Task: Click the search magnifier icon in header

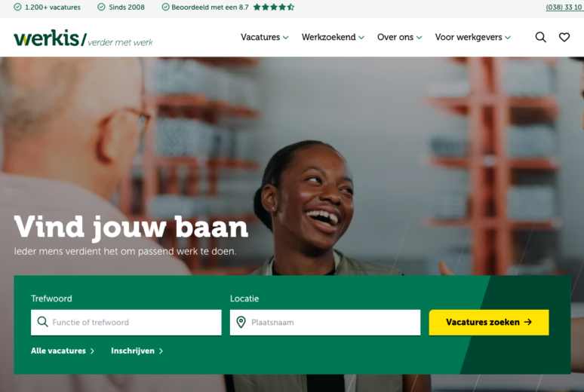Action: (x=540, y=37)
